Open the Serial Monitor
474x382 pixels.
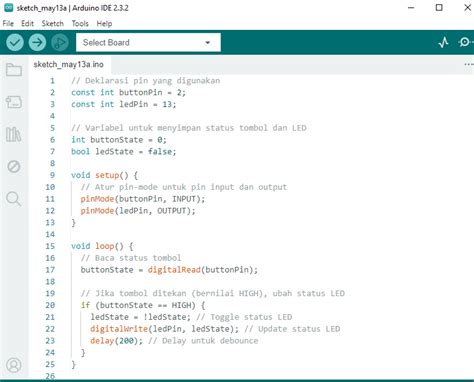(465, 42)
